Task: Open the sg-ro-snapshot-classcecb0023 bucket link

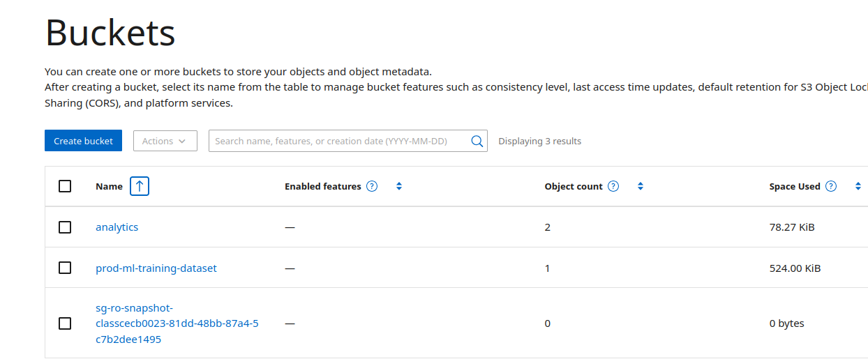Action: (177, 323)
